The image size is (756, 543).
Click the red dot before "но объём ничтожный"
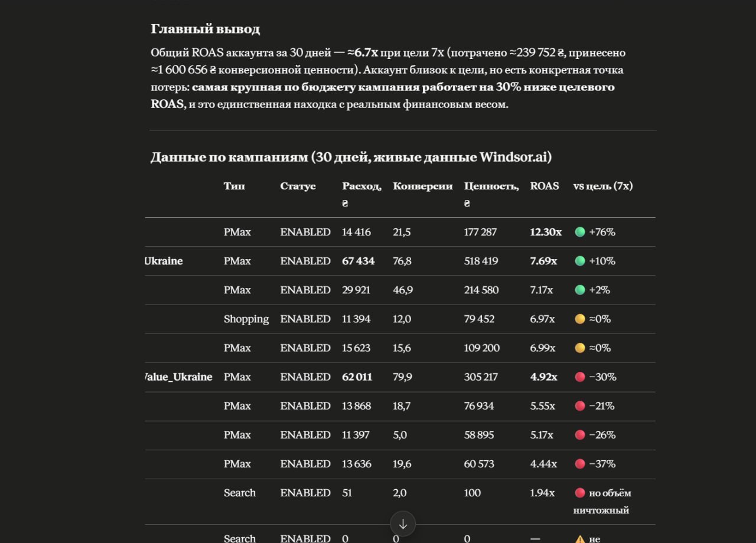pos(580,493)
